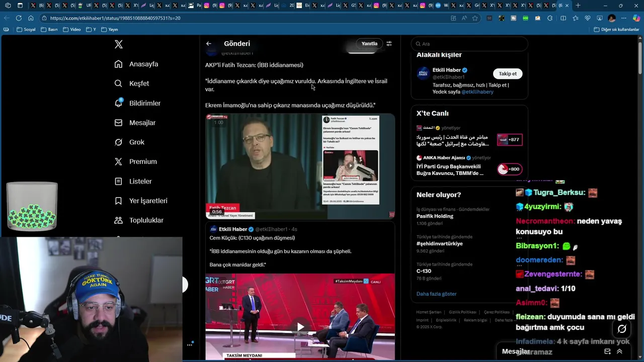Play the Taksim Meydanı video

coord(300,327)
